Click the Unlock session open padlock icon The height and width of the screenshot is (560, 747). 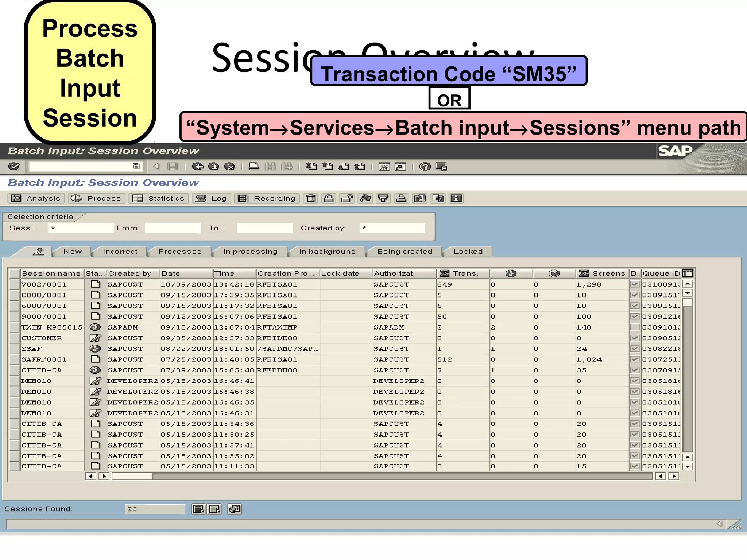tap(347, 198)
